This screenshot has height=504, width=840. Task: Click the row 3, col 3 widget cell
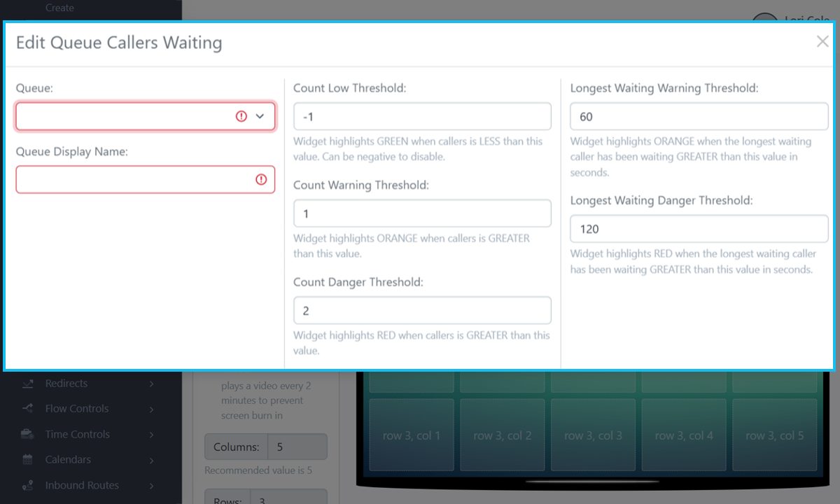[594, 435]
